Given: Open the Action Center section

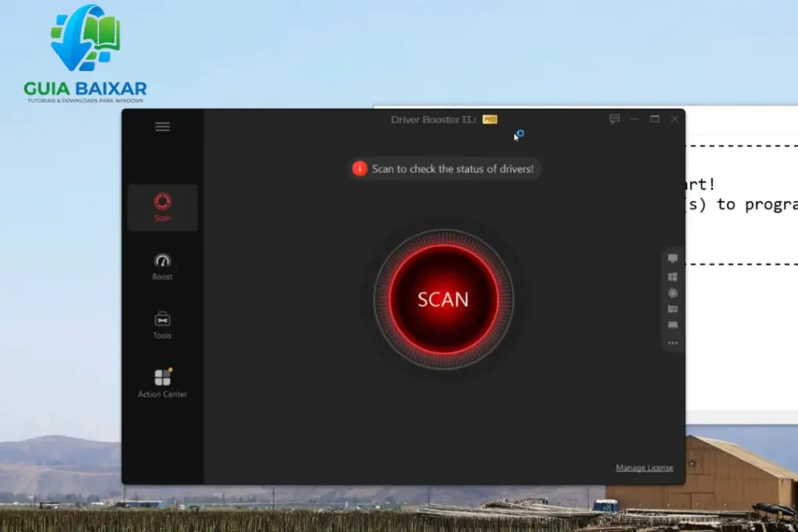Looking at the screenshot, I should (x=162, y=383).
